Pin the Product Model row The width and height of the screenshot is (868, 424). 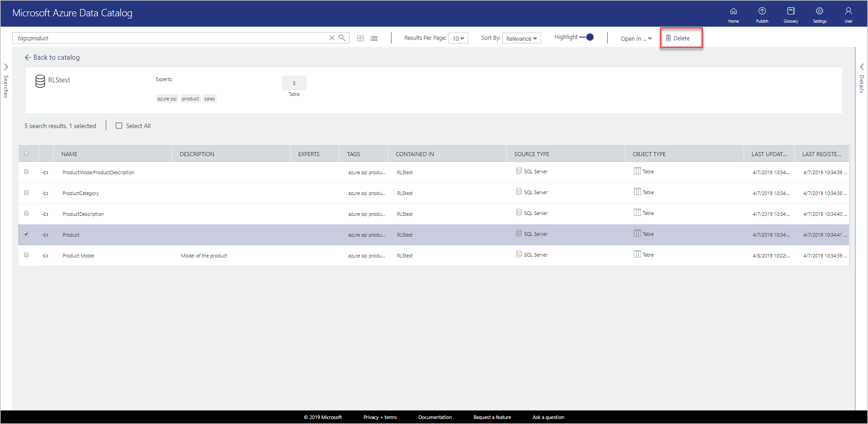tap(45, 256)
